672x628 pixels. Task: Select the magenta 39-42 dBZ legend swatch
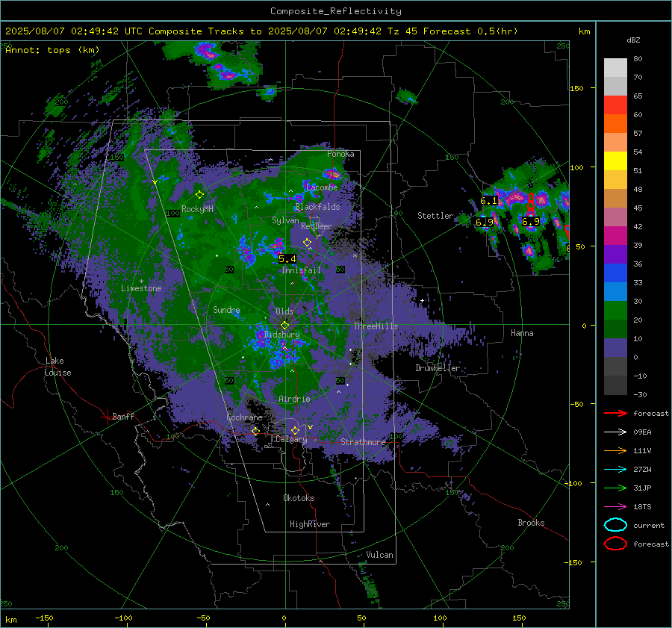point(615,236)
